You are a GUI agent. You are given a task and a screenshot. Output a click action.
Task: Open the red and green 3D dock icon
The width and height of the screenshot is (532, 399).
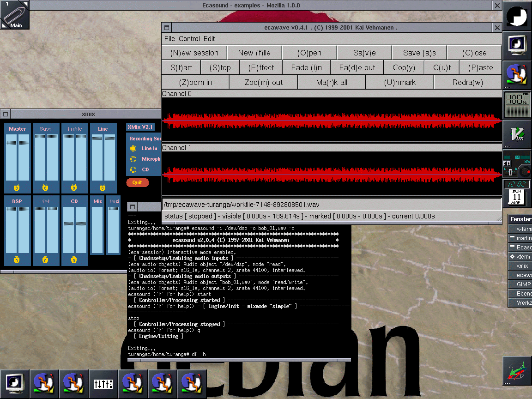pos(517,370)
